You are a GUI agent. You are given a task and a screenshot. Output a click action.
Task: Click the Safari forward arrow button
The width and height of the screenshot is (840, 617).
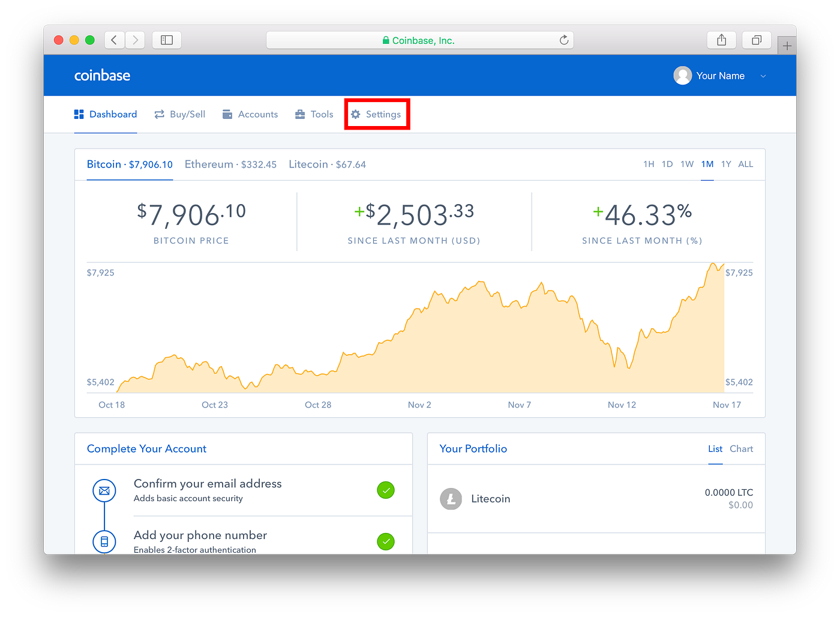click(135, 40)
